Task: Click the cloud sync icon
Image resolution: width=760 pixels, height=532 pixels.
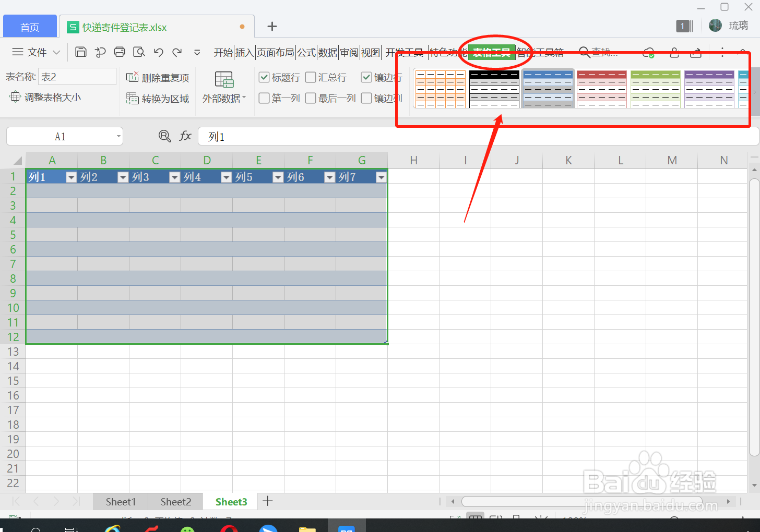Action: point(649,52)
